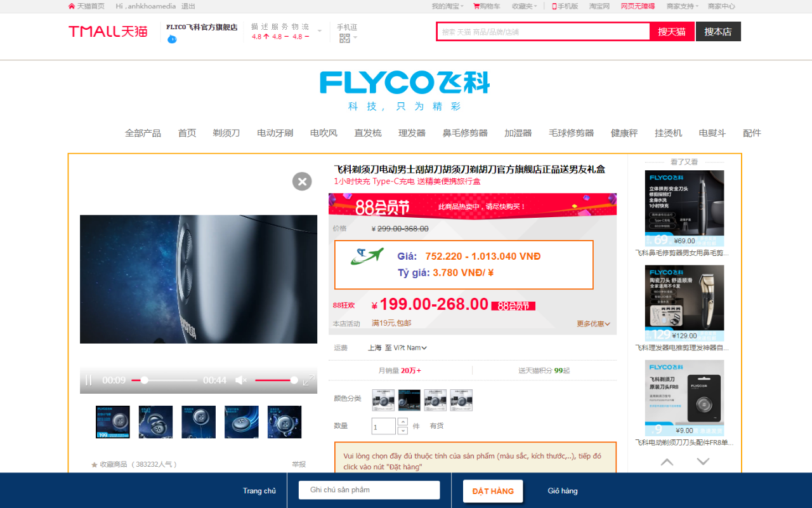Open the 鼻毛修剪器 category
The image size is (812, 508).
pos(465,133)
